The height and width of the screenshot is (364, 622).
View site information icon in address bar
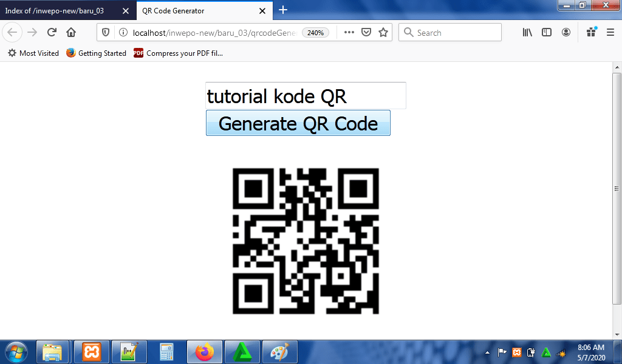(123, 33)
